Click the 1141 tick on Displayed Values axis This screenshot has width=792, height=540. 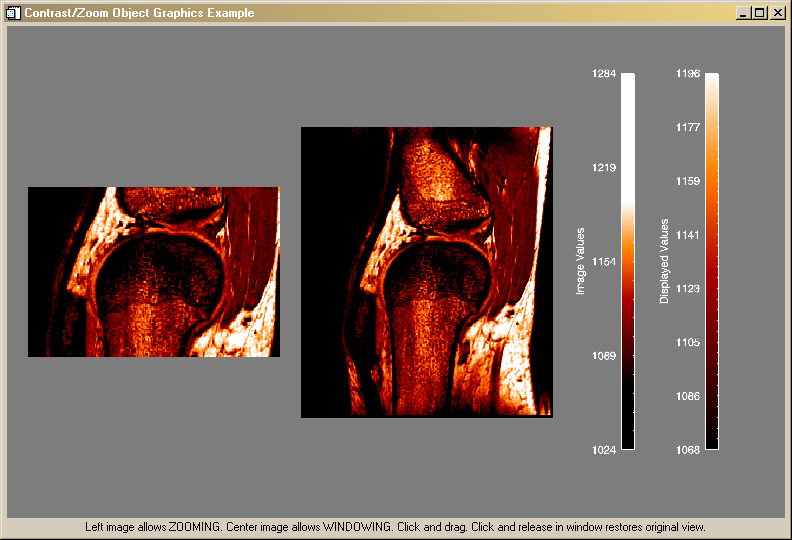687,235
